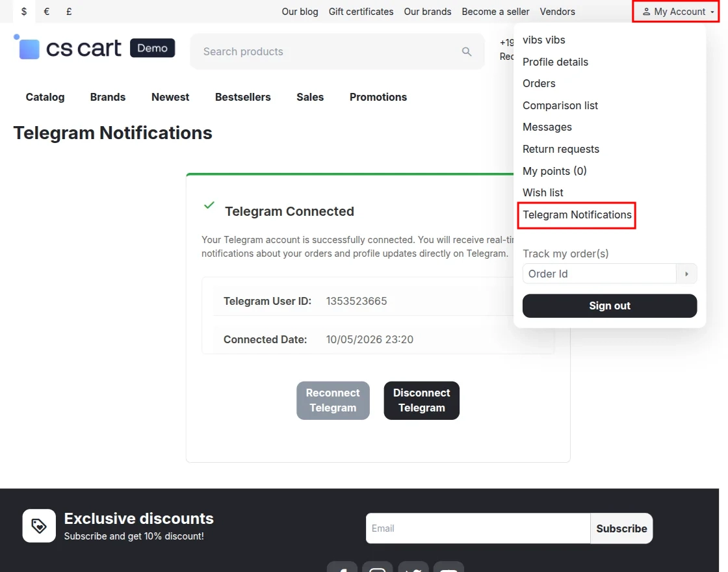Click the newsletter Email field
Image resolution: width=728 pixels, height=572 pixels.
coord(478,528)
